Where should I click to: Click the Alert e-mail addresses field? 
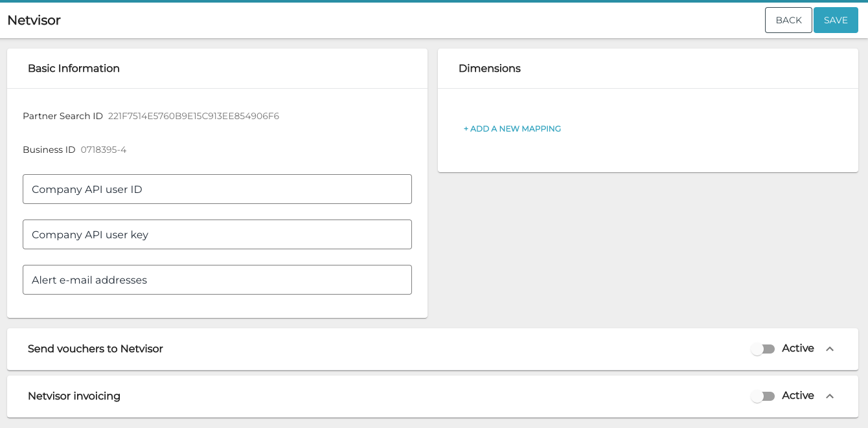pyautogui.click(x=217, y=280)
